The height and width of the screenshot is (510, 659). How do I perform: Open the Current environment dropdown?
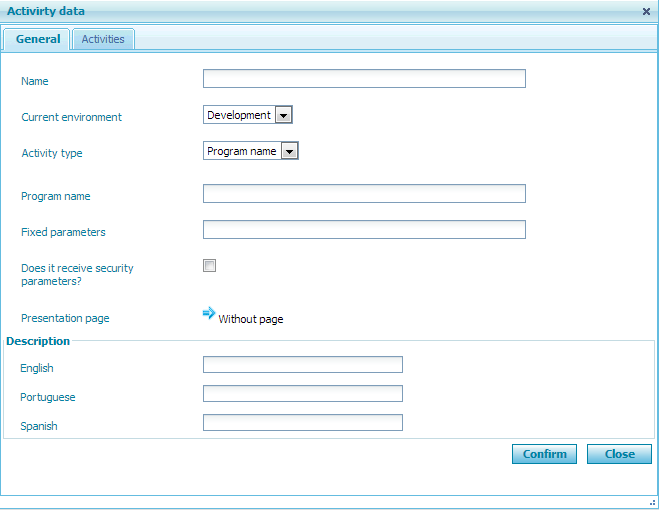click(x=247, y=115)
